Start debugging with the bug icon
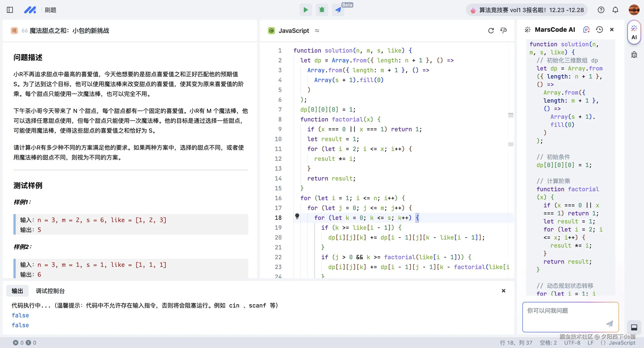 pyautogui.click(x=322, y=10)
